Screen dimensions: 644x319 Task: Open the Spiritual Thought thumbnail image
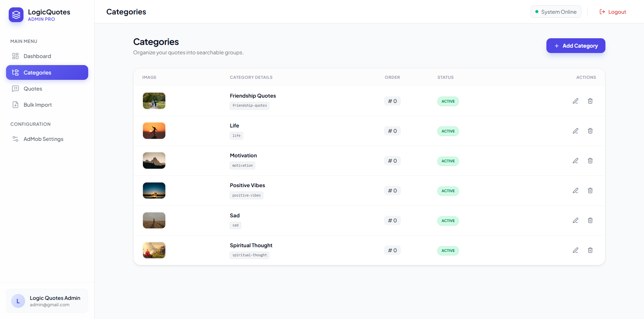154,250
